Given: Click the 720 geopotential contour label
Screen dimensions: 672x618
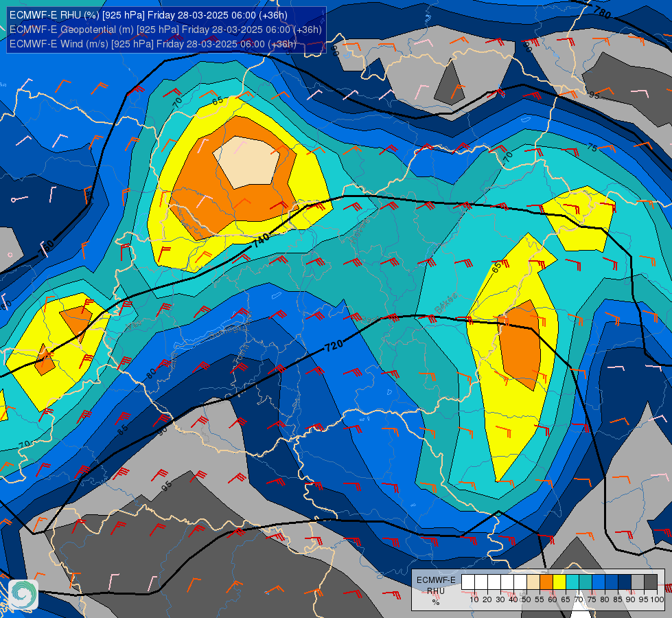Looking at the screenshot, I should coord(334,345).
